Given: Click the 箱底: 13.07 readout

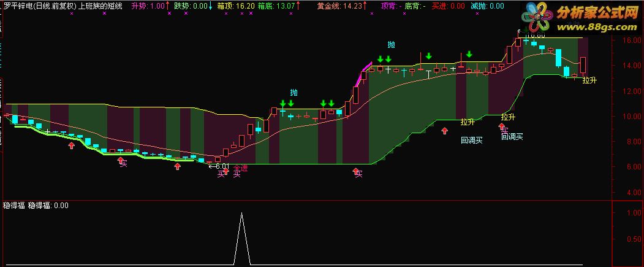Looking at the screenshot, I should pyautogui.click(x=276, y=6).
